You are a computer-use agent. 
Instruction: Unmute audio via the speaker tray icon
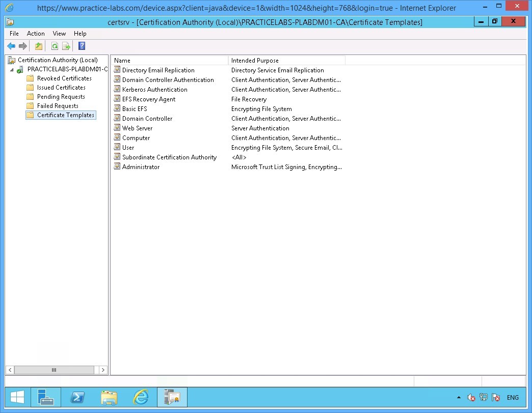point(471,397)
